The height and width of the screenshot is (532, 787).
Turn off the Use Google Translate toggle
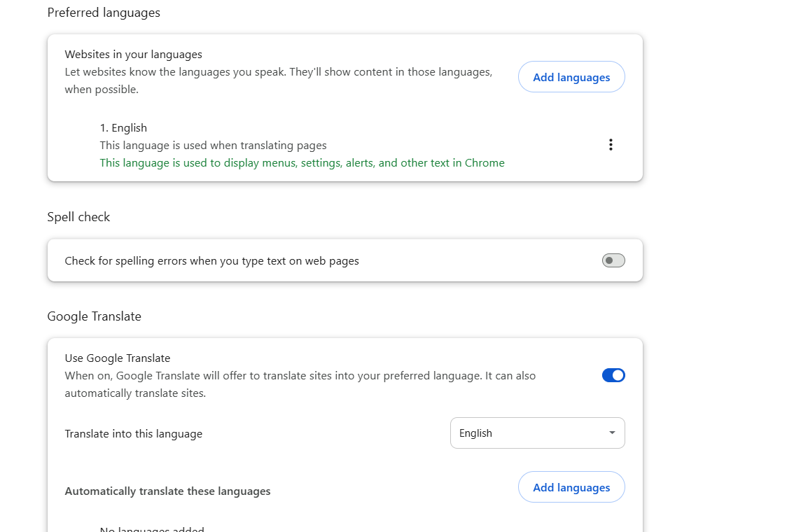pyautogui.click(x=613, y=375)
